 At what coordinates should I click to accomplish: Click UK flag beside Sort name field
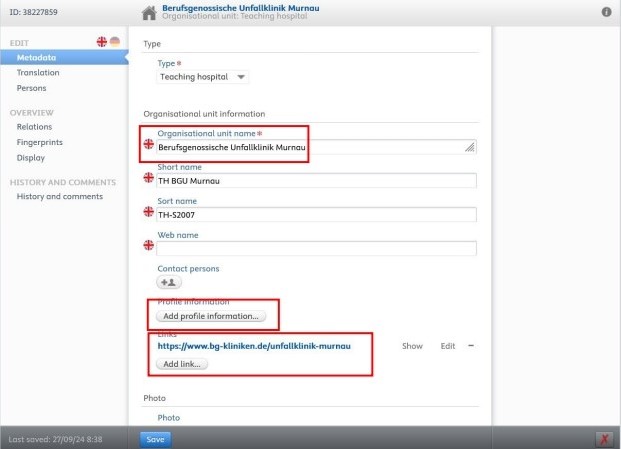149,211
